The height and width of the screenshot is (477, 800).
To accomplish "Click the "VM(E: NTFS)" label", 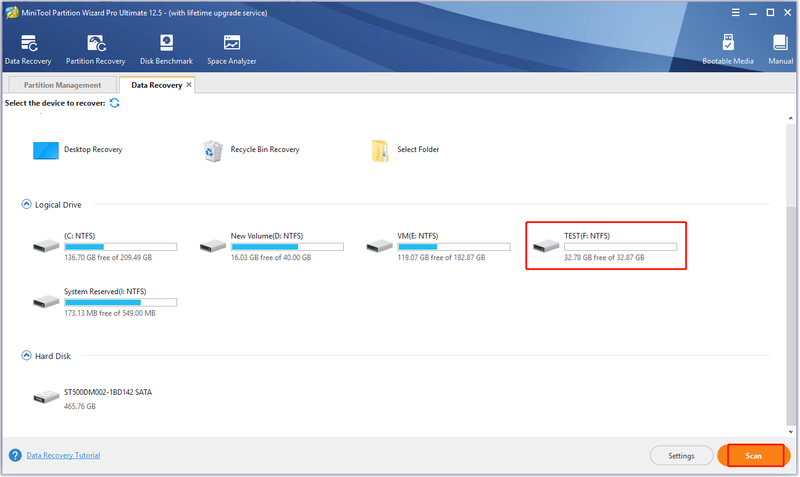I will point(418,236).
